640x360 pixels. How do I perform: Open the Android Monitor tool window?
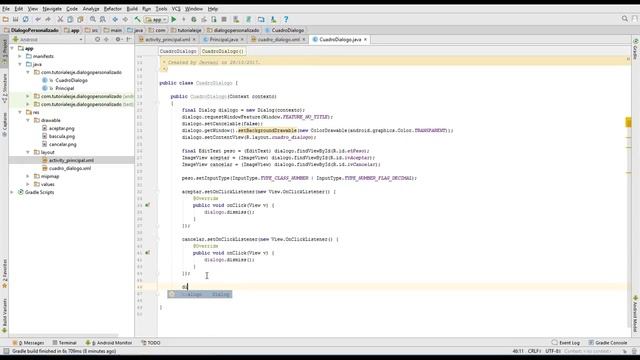(x=109, y=343)
